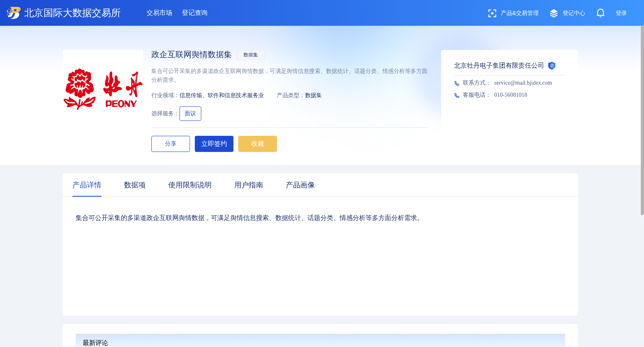Click the phone number 010-56081018
644x347 pixels.
[x=510, y=95]
